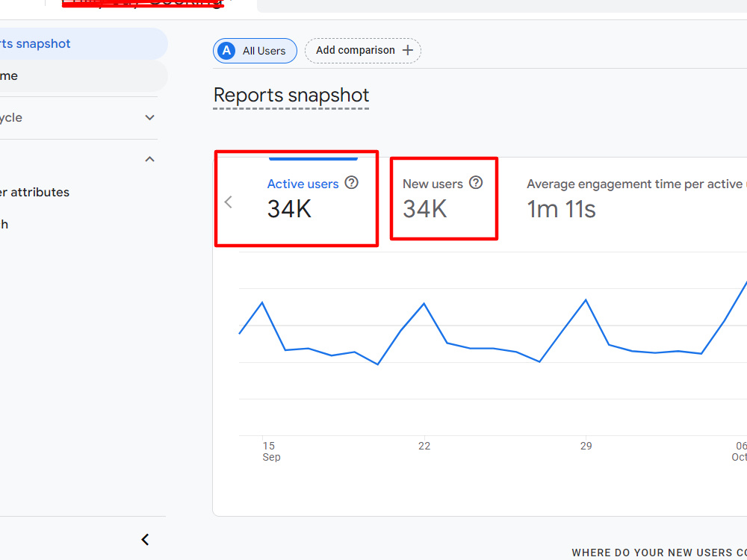Viewport: 747px width, 560px height.
Task: Click the Reports snapshot title
Action: [x=291, y=96]
